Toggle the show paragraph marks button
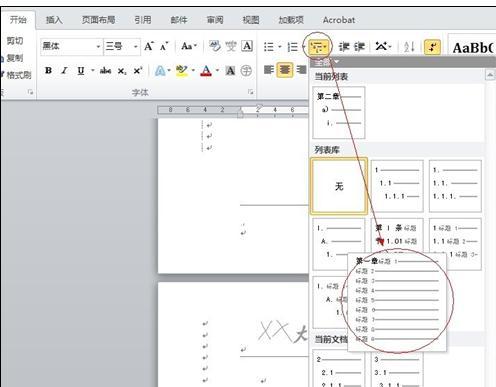This screenshot has width=496, height=387. click(x=432, y=47)
